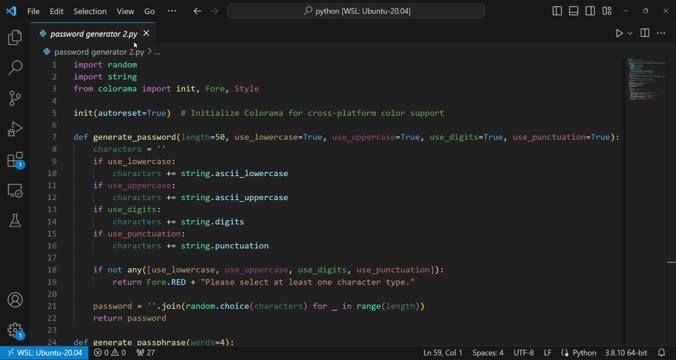The width and height of the screenshot is (676, 360).
Task: Open the File menu
Action: tap(33, 11)
